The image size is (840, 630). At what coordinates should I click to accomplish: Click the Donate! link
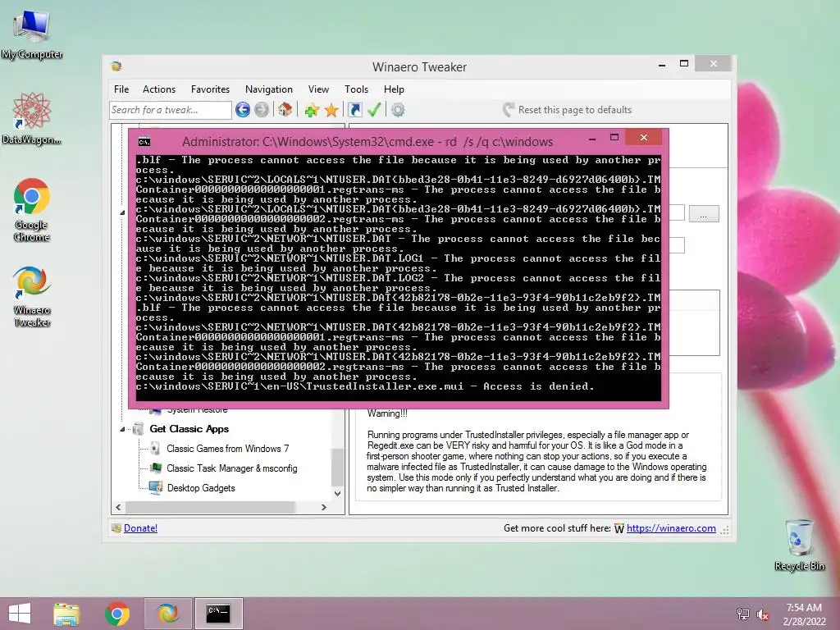click(x=140, y=528)
